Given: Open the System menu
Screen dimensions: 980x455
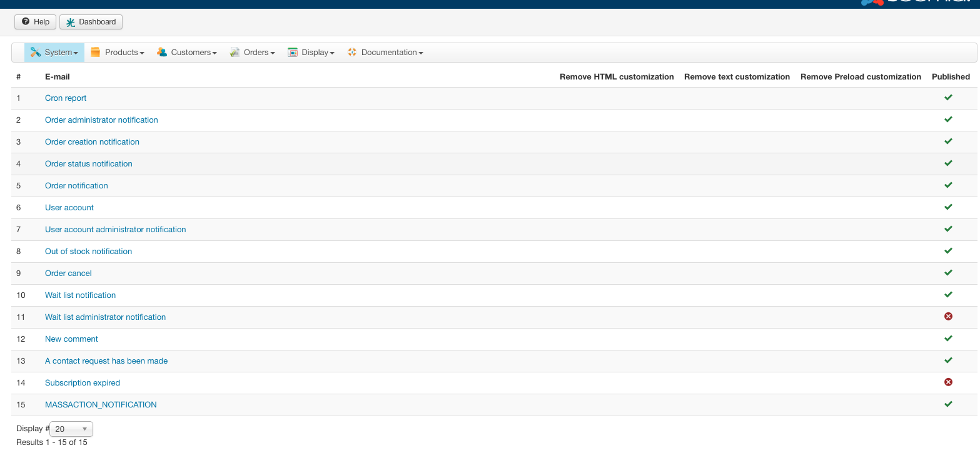Looking at the screenshot, I should tap(54, 53).
